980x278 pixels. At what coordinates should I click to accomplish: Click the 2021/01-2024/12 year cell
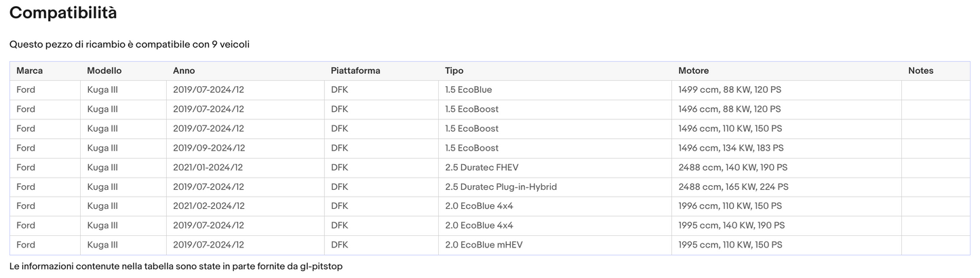click(208, 167)
